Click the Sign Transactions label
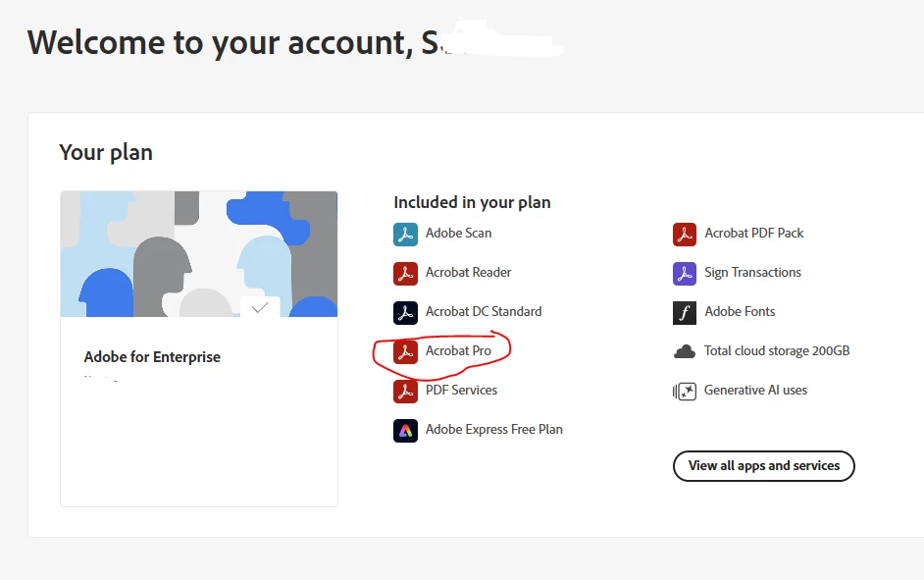 (753, 272)
